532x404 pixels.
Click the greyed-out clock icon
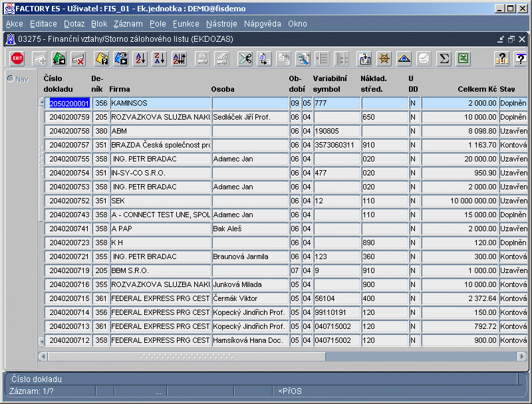pyautogui.click(x=424, y=58)
